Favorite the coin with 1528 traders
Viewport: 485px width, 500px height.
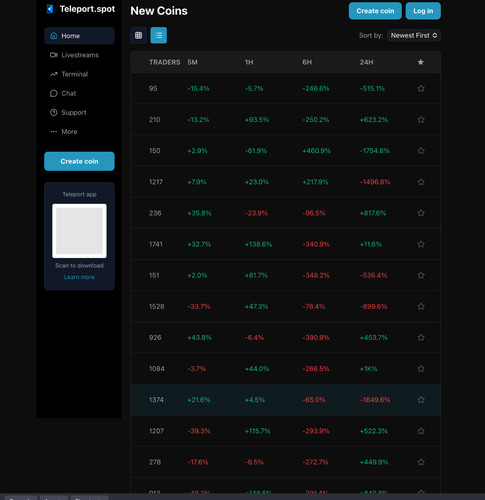click(421, 306)
